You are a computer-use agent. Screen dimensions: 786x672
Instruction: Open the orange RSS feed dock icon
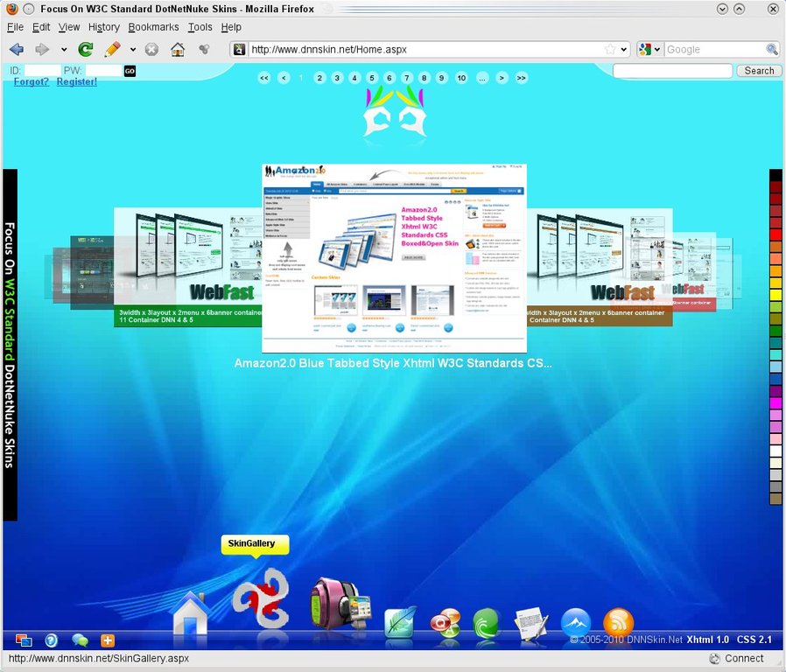(x=619, y=623)
